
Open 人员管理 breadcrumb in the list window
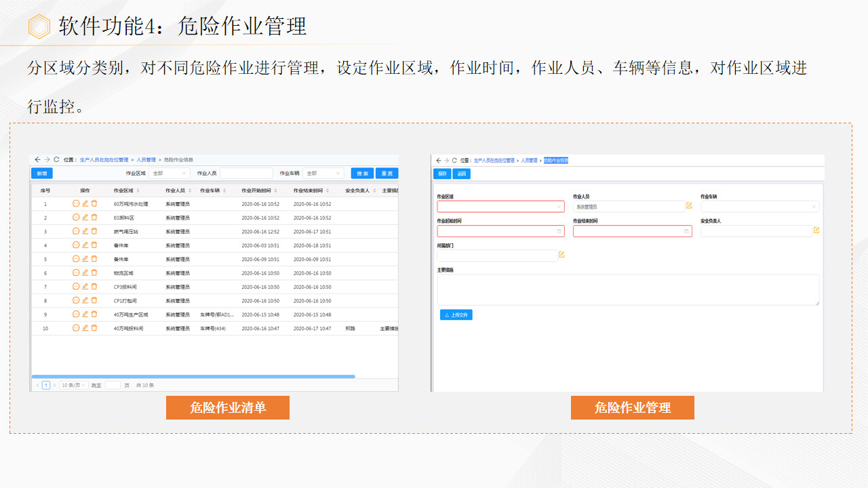click(146, 160)
